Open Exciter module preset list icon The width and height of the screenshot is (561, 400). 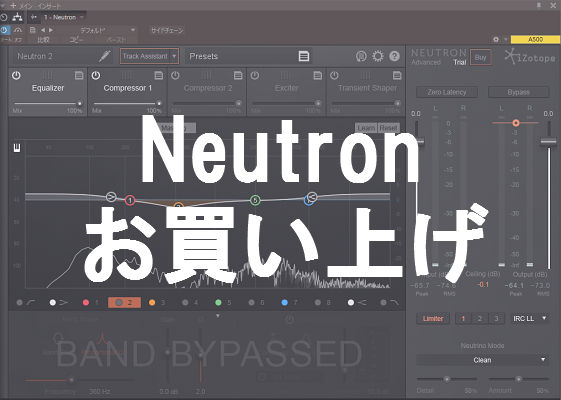(x=317, y=75)
